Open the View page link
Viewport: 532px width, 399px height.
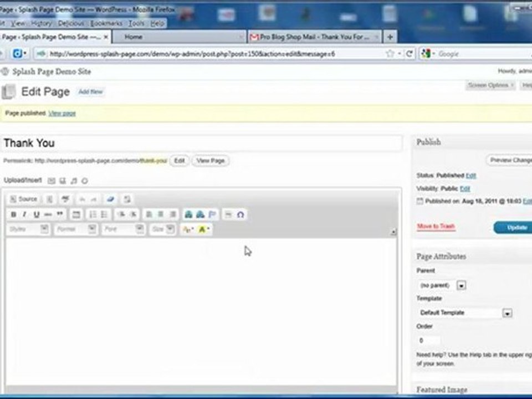tap(62, 113)
